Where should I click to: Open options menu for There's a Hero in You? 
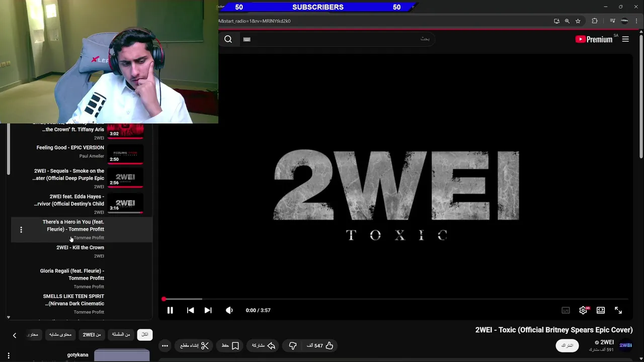click(x=21, y=230)
